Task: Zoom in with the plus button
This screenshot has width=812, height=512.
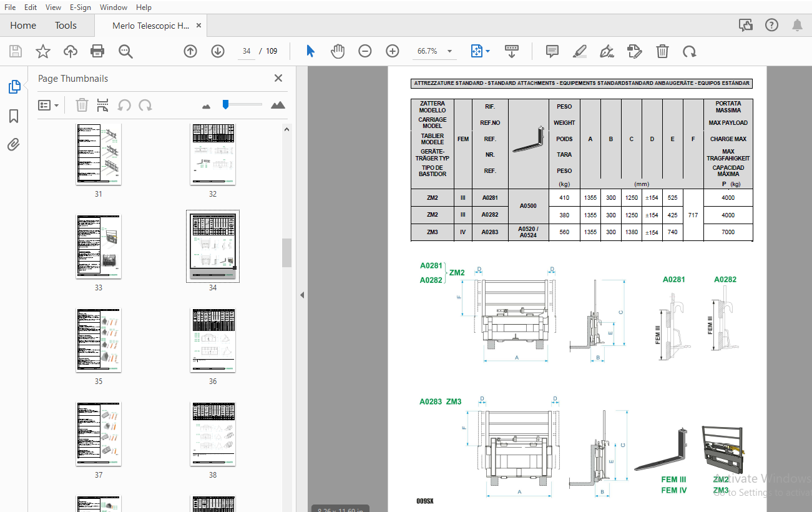Action: (x=393, y=51)
